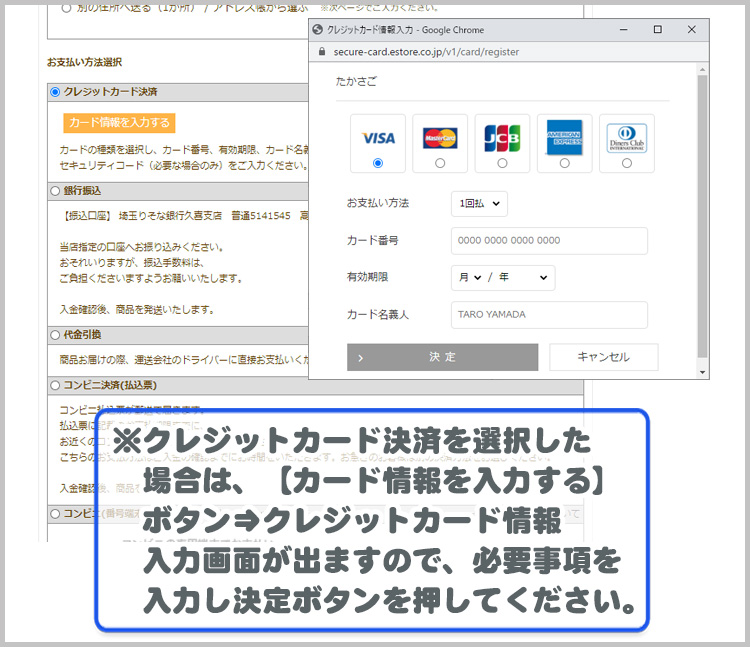This screenshot has height=647, width=750.
Task: Click the 有効期限 label
Action: (x=367, y=277)
